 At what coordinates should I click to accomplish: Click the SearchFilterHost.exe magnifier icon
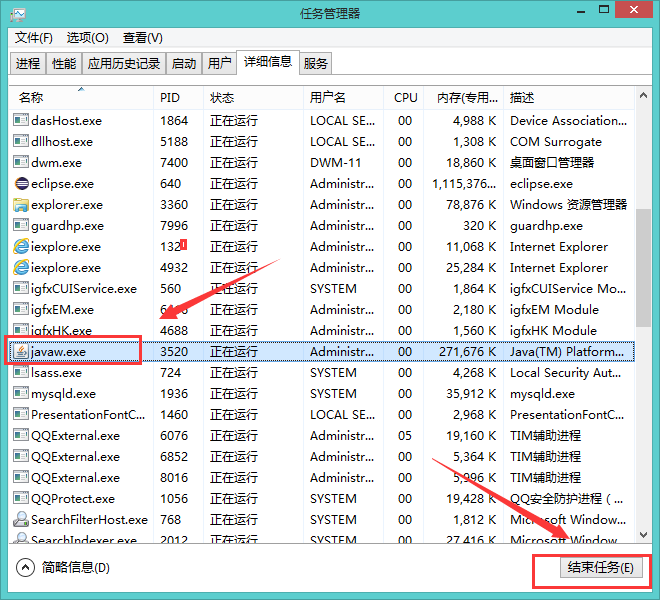(x=21, y=519)
